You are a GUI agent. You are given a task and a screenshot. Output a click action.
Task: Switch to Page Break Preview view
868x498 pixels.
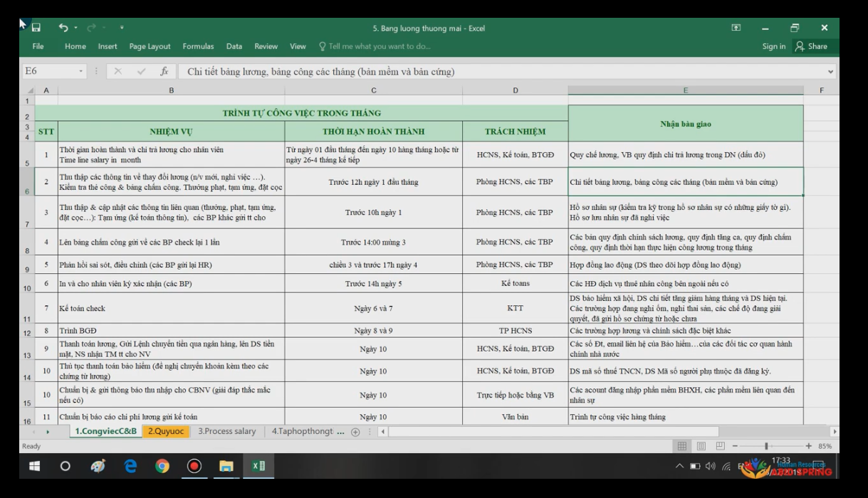coord(720,446)
